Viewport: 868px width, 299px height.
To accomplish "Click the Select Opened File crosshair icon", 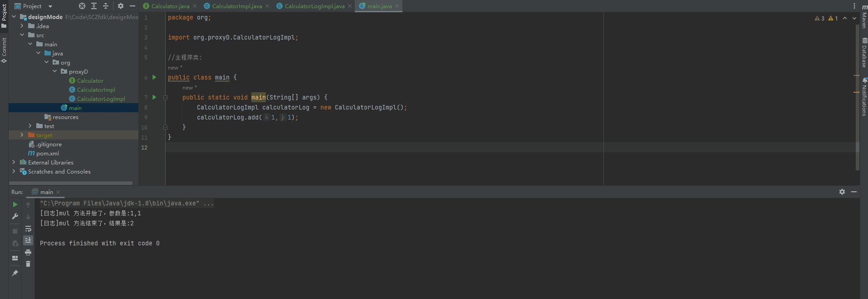I will pos(82,6).
